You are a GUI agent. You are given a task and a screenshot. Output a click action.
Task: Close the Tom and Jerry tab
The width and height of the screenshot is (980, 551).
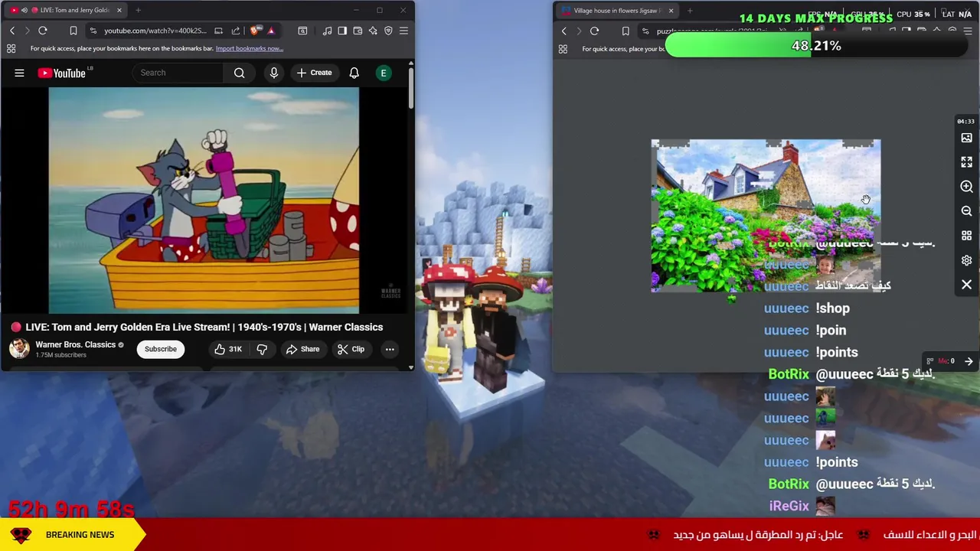point(119,10)
